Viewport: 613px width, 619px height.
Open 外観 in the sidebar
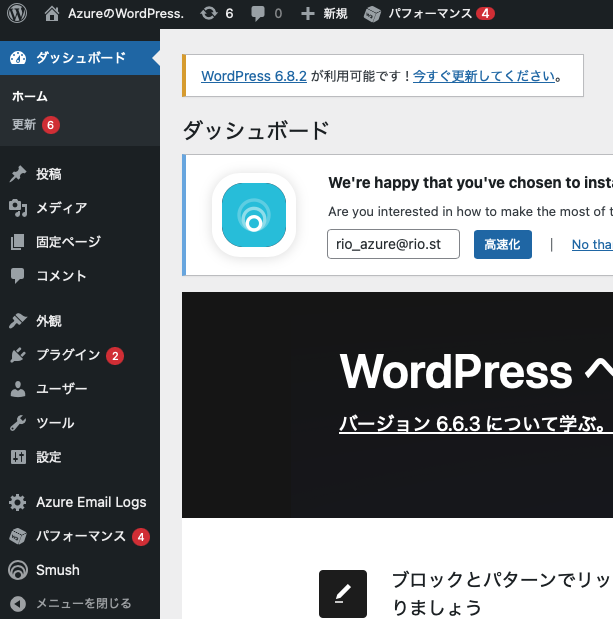[x=49, y=321]
